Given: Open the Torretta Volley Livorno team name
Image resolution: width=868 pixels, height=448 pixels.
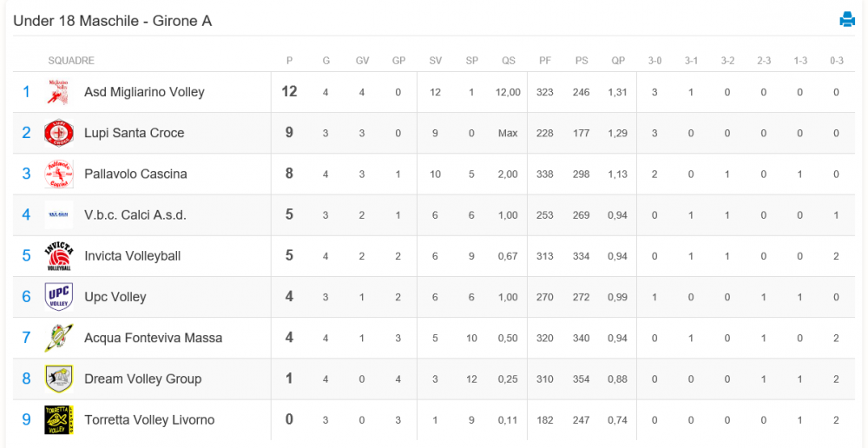Looking at the screenshot, I should click(x=149, y=419).
